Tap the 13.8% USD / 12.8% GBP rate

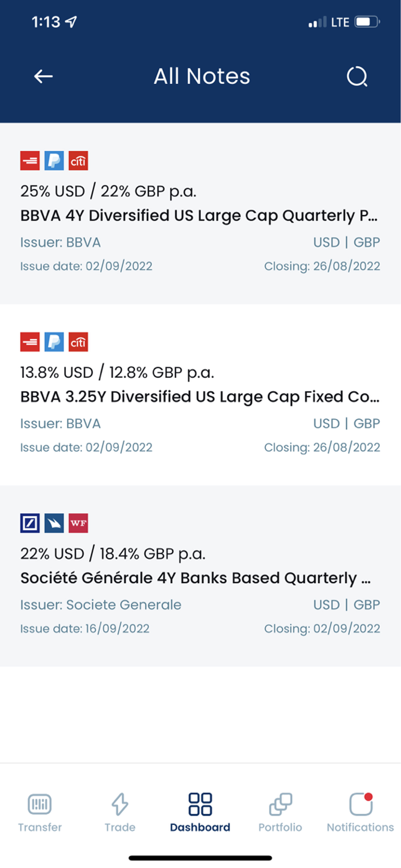tap(117, 373)
